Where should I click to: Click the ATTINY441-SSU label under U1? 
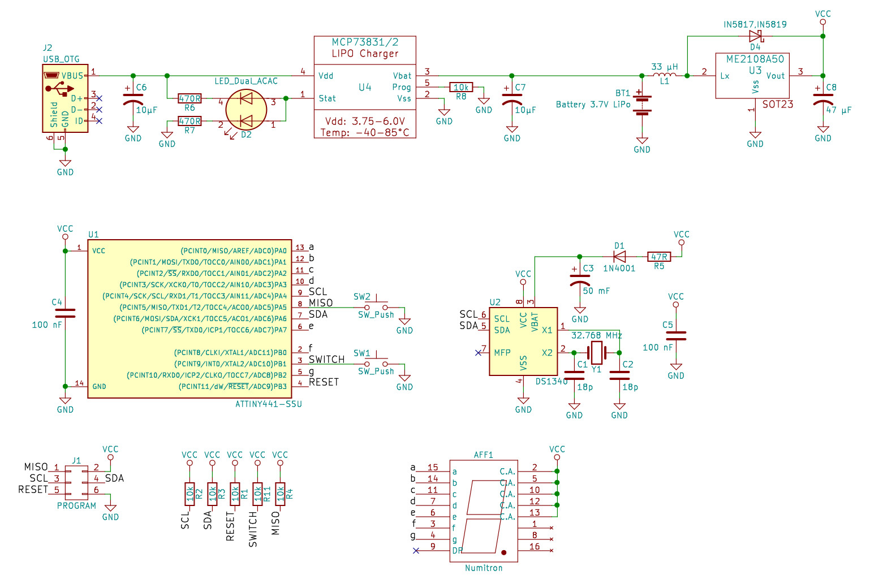click(x=269, y=404)
